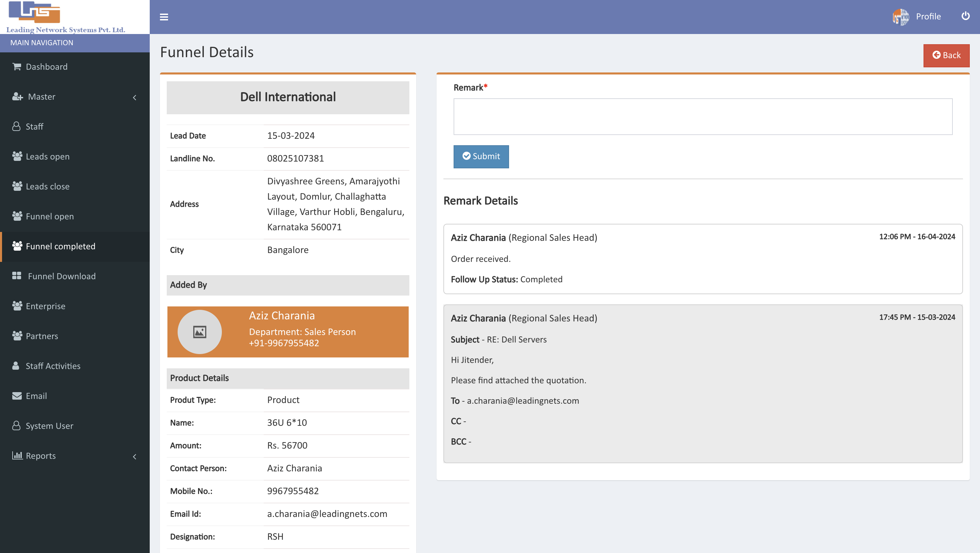
Task: Click the Dashboard icon in sidebar
Action: 17,67
